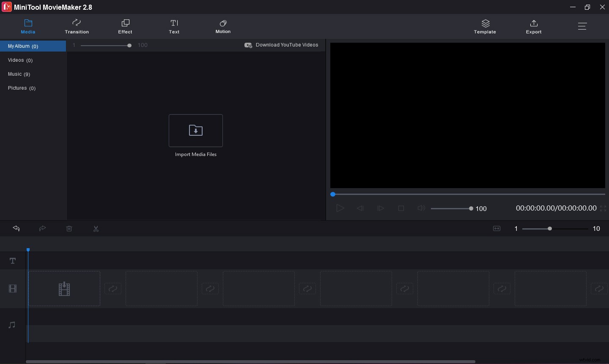This screenshot has width=609, height=364.
Task: Click the Template icon
Action: (485, 23)
